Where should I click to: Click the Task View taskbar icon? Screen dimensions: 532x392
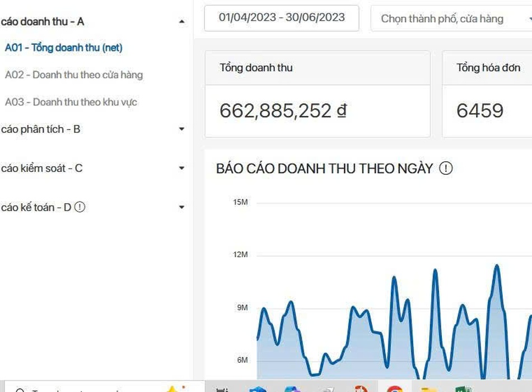tap(222, 389)
